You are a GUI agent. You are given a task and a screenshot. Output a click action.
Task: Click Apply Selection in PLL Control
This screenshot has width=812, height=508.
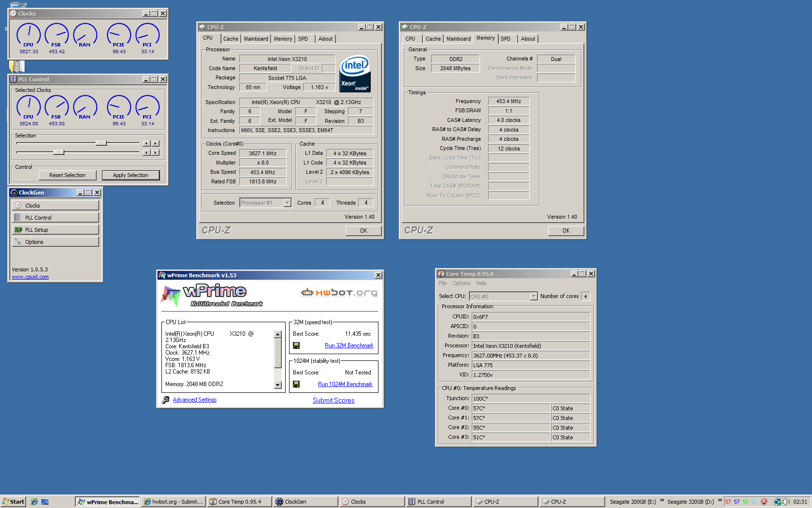pos(130,175)
